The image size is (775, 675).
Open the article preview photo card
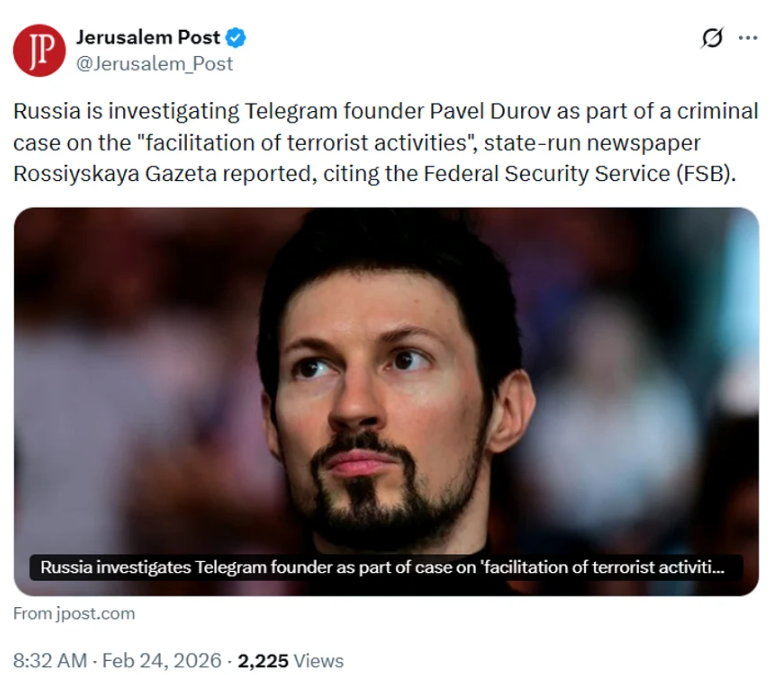tap(387, 401)
